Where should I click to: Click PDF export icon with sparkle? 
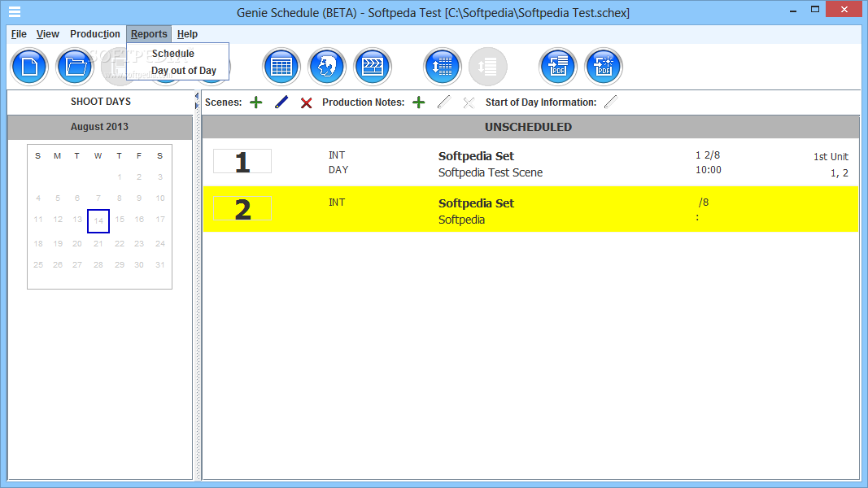tap(604, 67)
